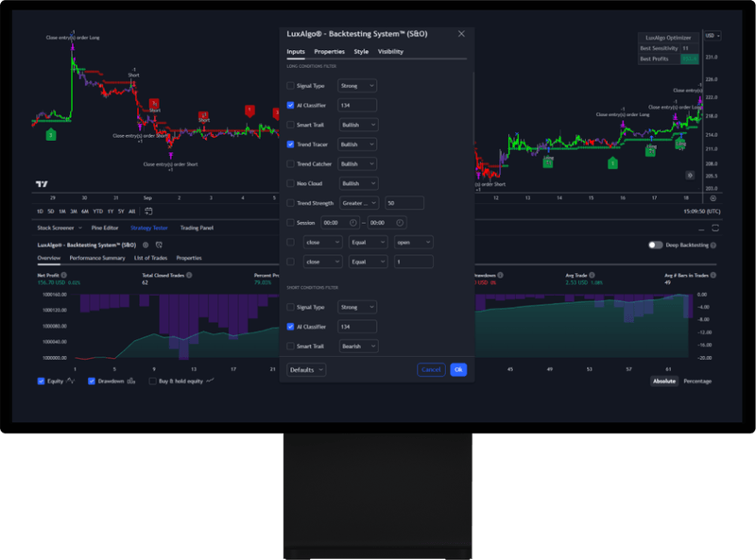Open the Trend Strength Greater dropdown
This screenshot has height=560, width=756.
click(x=359, y=203)
